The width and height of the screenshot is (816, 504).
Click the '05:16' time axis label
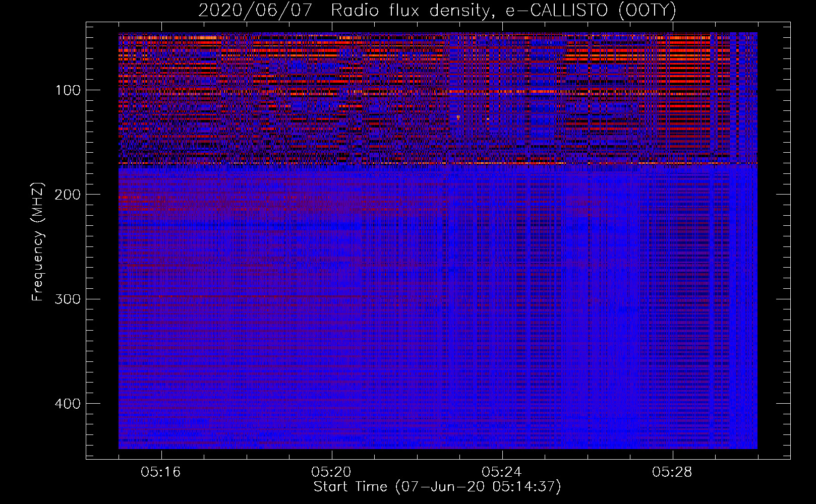(x=161, y=472)
